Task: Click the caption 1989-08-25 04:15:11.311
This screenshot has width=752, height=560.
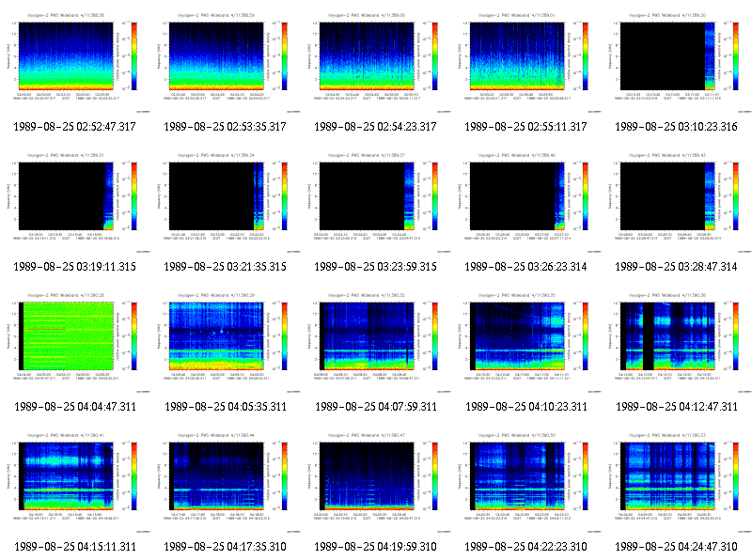Action: pos(75,547)
